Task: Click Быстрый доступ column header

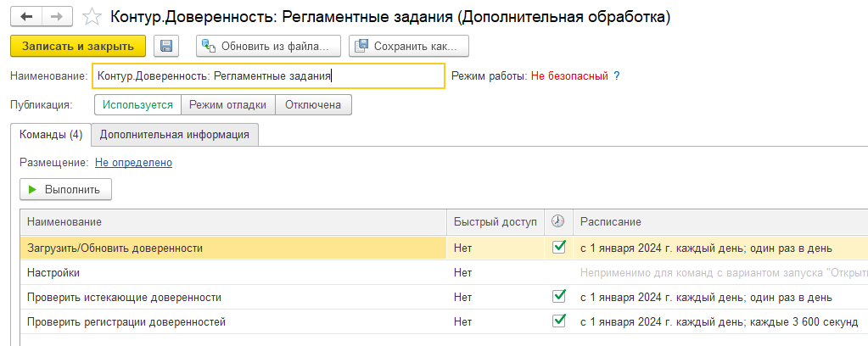Action: tap(496, 221)
